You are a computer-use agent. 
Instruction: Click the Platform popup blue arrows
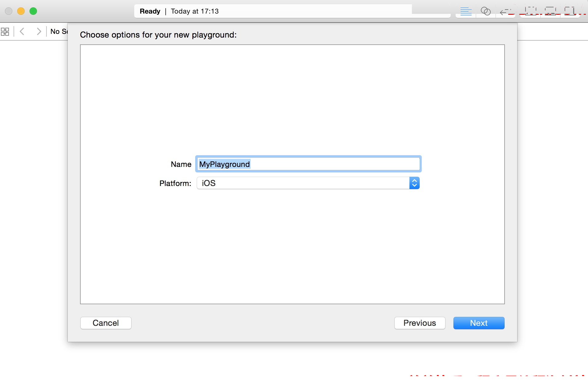[414, 183]
